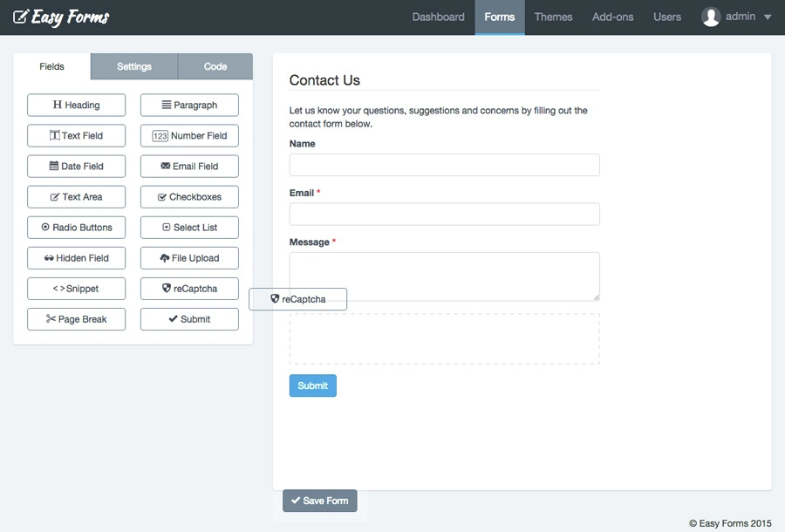Add an Email Field with envelope icon
This screenshot has width=785, height=532.
189,167
